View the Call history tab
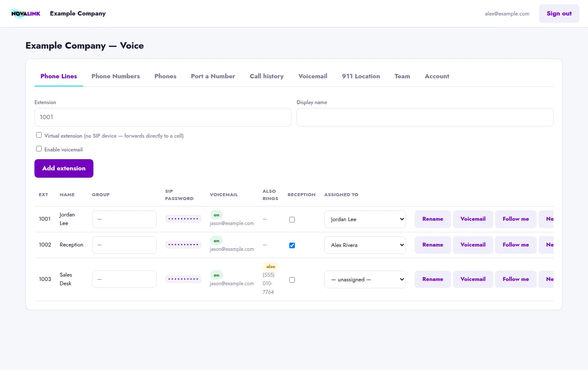 (266, 76)
